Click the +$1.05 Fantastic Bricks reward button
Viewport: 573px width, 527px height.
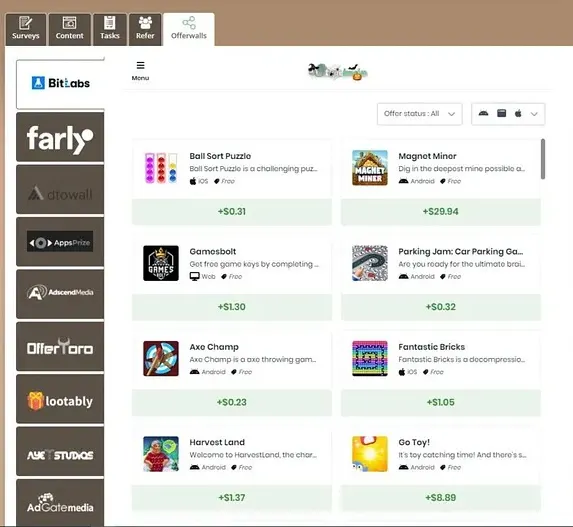(441, 402)
